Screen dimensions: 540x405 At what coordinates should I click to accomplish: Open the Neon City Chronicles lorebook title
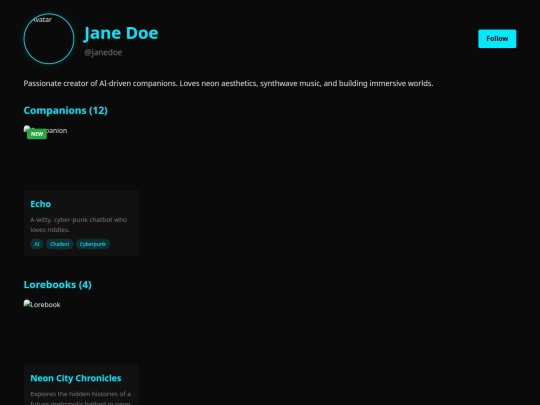pos(76,378)
